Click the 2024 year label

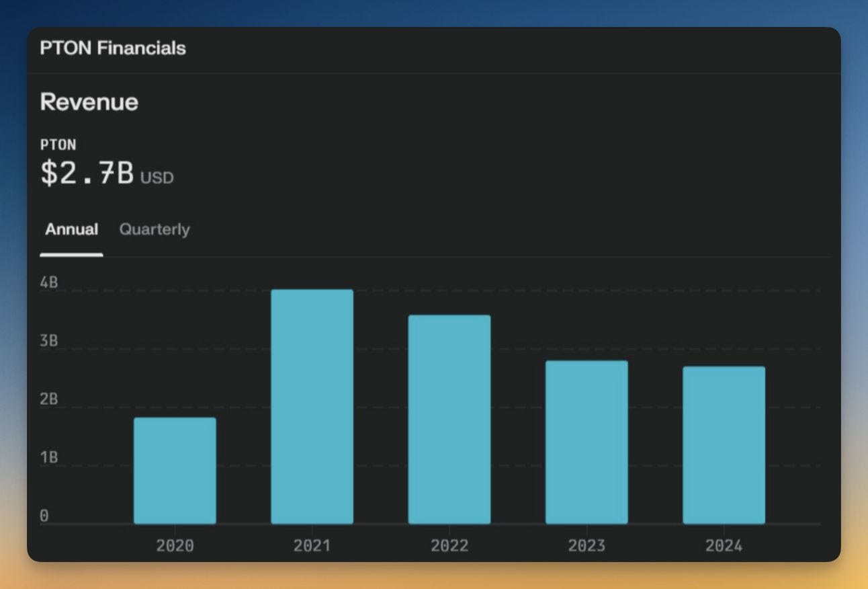click(x=724, y=545)
